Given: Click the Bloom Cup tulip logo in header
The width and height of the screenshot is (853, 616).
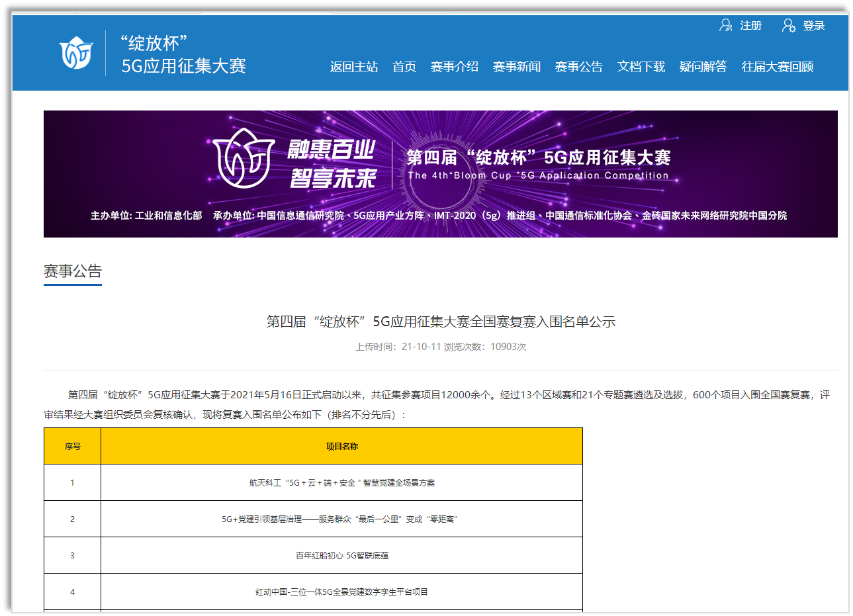Looking at the screenshot, I should point(76,53).
